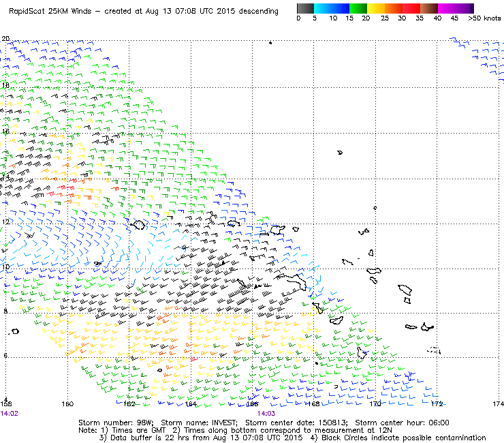Screen dimensions: 504x443
Task: Click the longitude label '172' on bottom axis
Action: pyautogui.click(x=437, y=404)
